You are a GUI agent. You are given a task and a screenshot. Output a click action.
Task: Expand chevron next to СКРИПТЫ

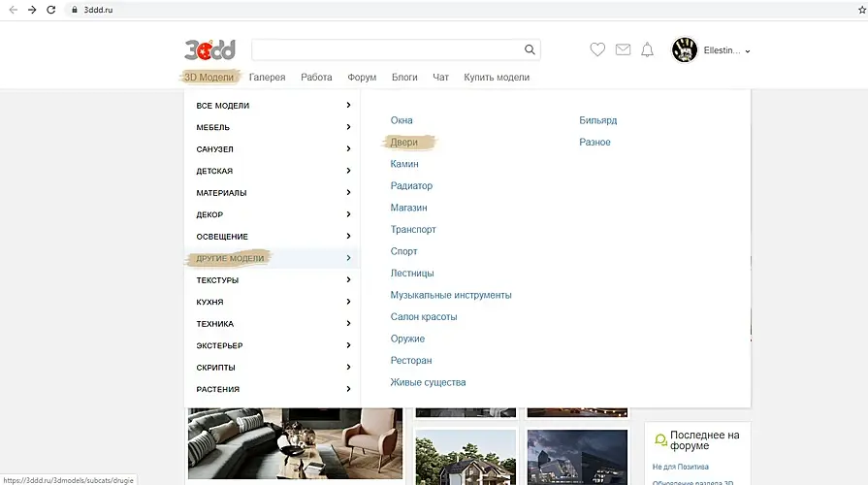348,367
